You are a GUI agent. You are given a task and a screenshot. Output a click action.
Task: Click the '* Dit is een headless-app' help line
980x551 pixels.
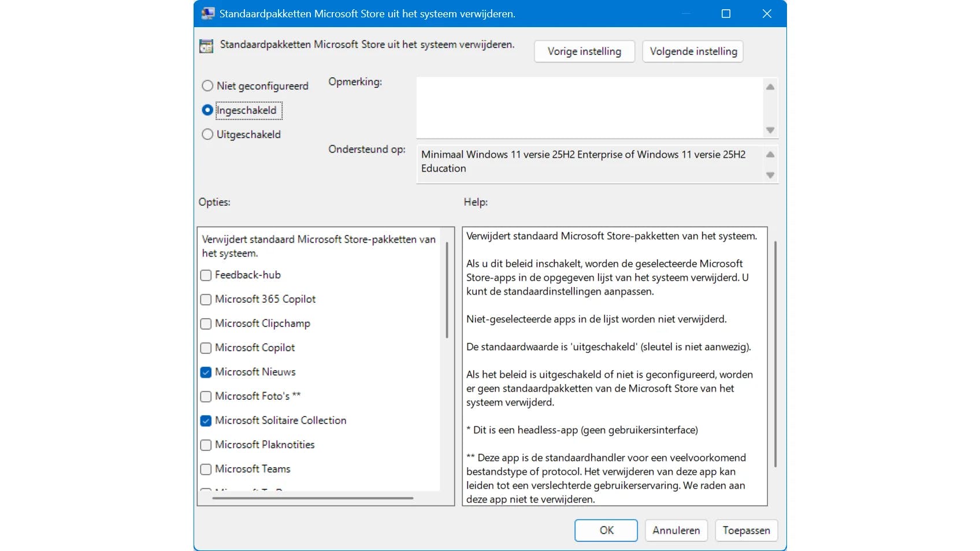pos(582,430)
